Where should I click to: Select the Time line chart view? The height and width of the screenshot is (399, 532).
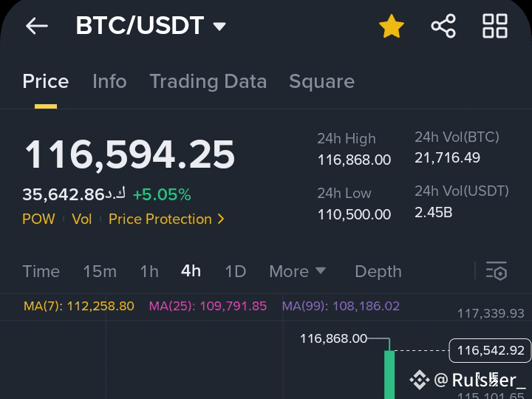click(41, 271)
